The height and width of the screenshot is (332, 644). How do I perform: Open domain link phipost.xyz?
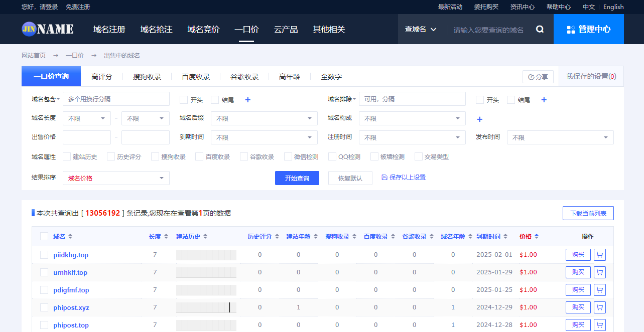pos(71,307)
